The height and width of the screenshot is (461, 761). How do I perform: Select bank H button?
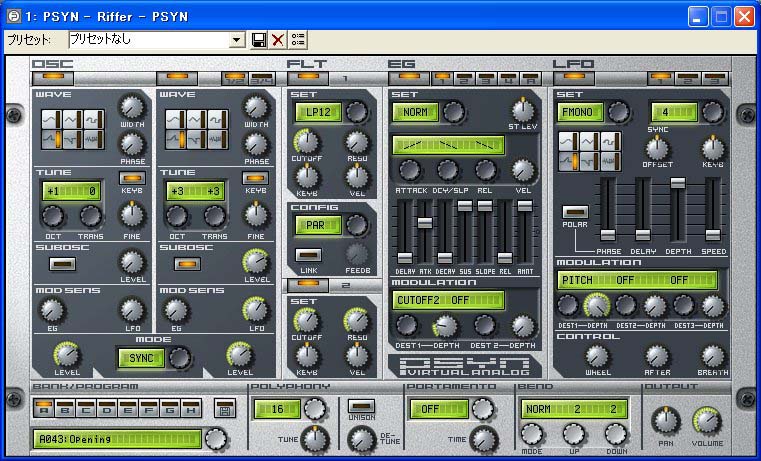pos(191,408)
